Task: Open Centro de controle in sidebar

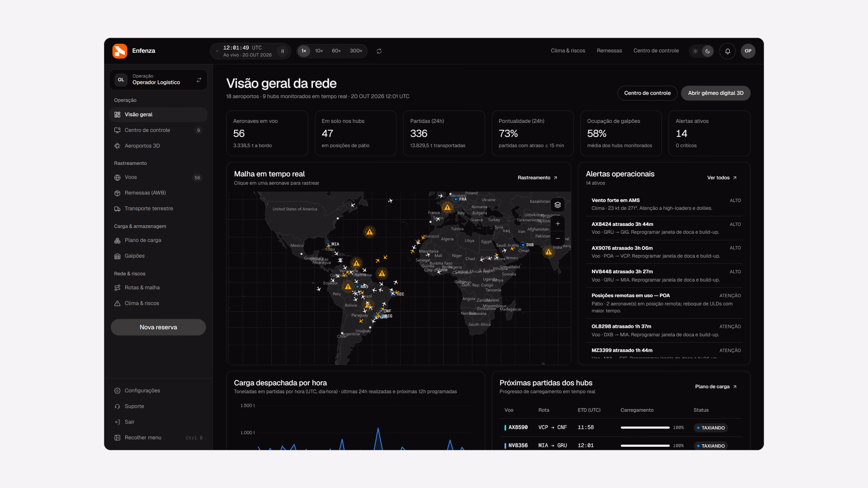Action: (x=158, y=130)
